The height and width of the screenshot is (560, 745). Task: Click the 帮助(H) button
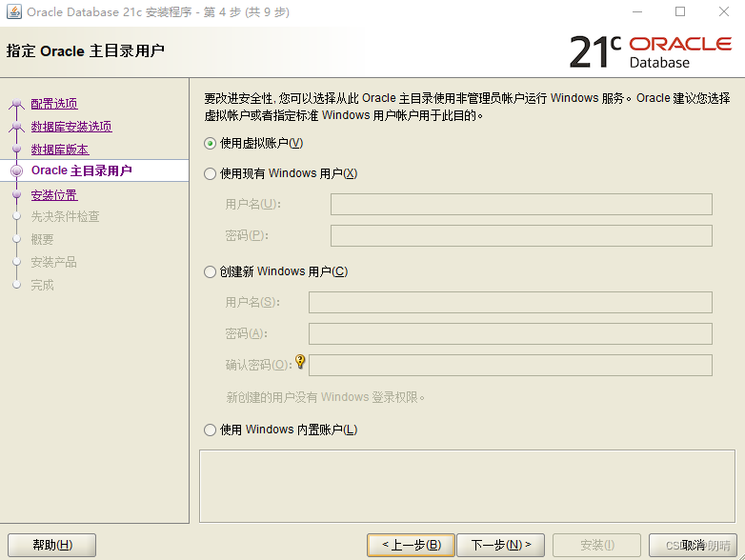click(51, 545)
